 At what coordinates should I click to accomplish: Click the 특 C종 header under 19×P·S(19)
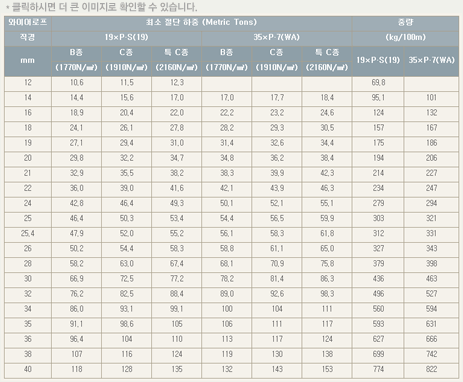pos(176,53)
